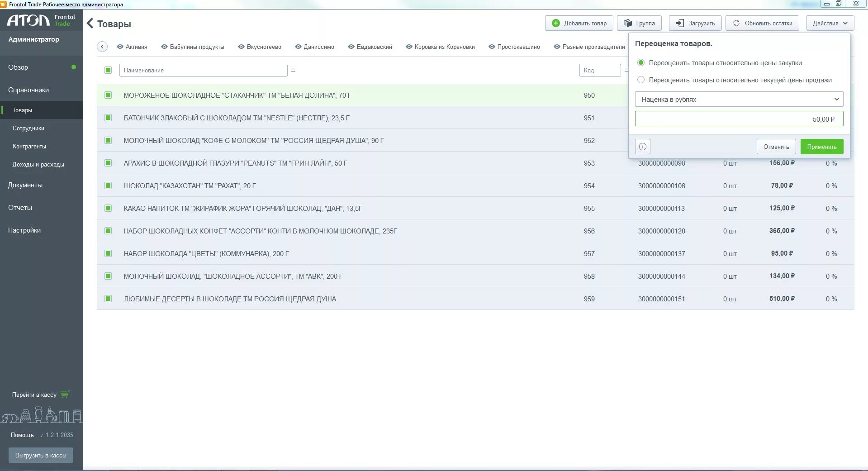Uncheck the БАТОНЧИК ЗЛАКОВЫЙ С ШОКОЛАДОМ row
This screenshot has height=471, width=868.
point(108,118)
